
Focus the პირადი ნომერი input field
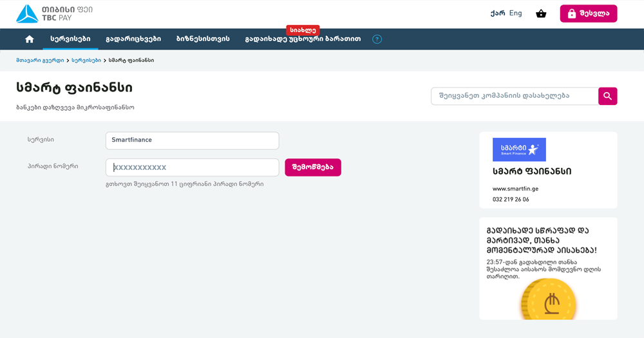(x=192, y=167)
